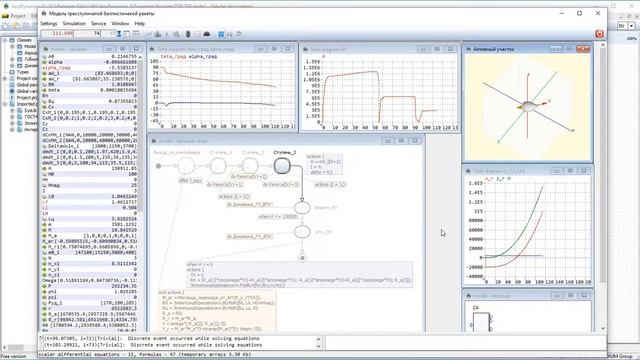Click the rocket model in 3D view
Image resolution: width=640 pixels, height=360 pixels.
coord(528,107)
